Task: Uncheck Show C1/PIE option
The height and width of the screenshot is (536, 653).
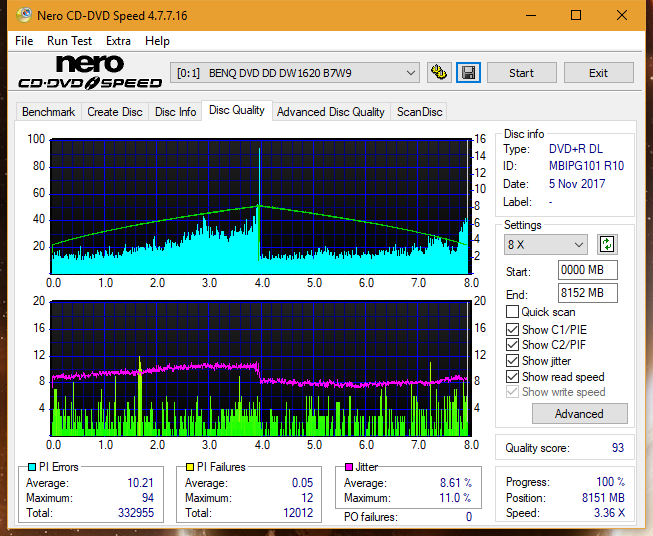Action: (x=512, y=329)
